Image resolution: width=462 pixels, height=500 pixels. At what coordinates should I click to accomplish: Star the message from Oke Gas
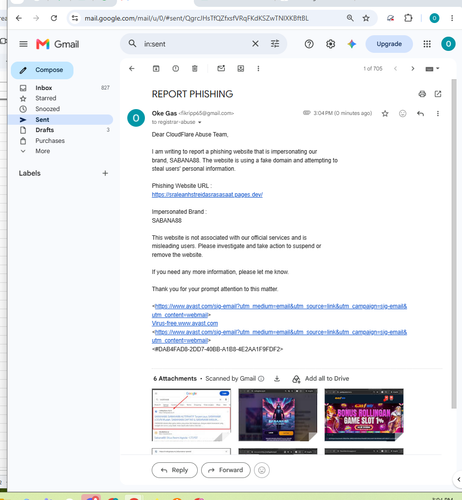385,114
